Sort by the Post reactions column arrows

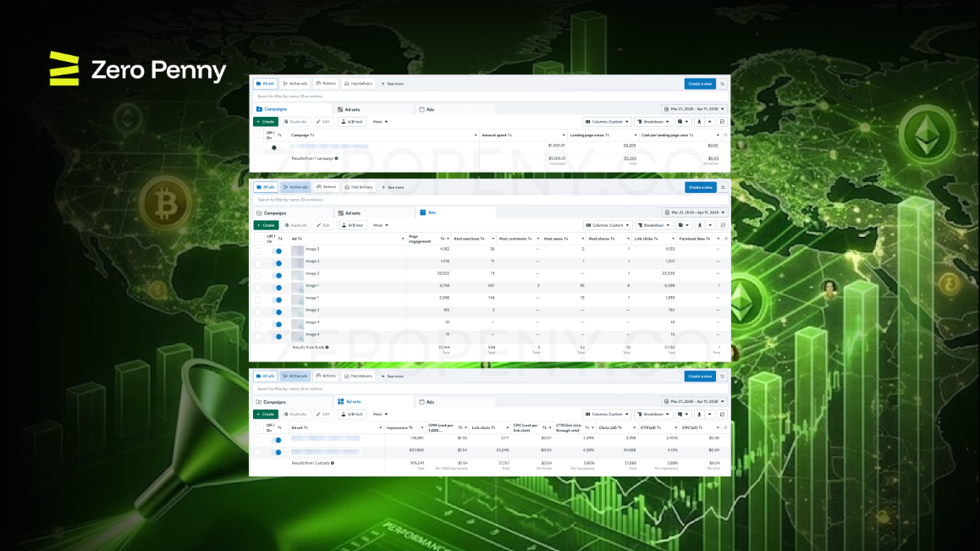[482, 239]
